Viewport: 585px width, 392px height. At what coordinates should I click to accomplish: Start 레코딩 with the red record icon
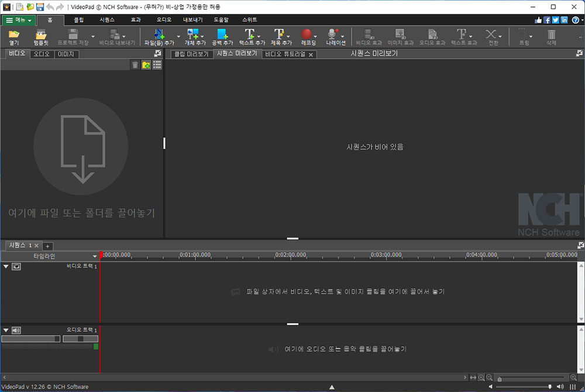pos(307,34)
